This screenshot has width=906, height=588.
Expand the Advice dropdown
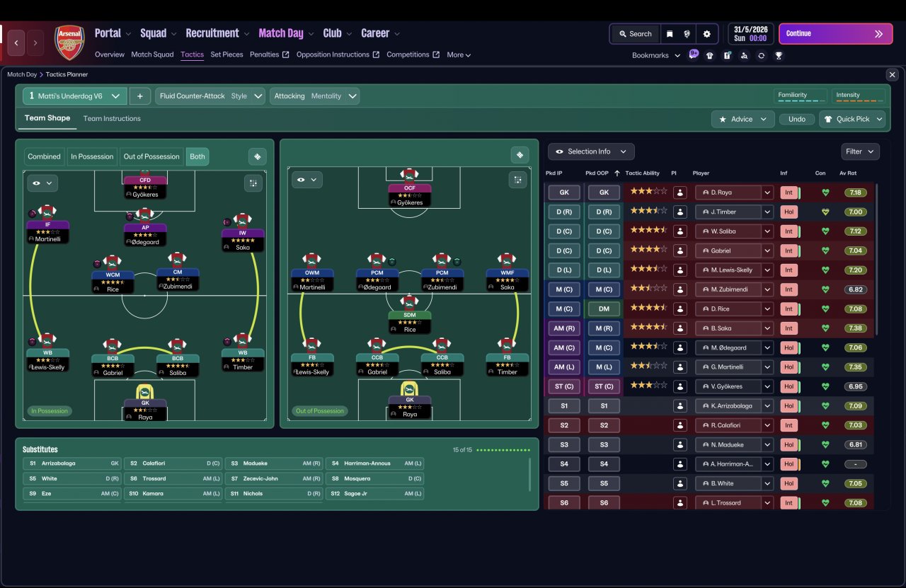[742, 119]
